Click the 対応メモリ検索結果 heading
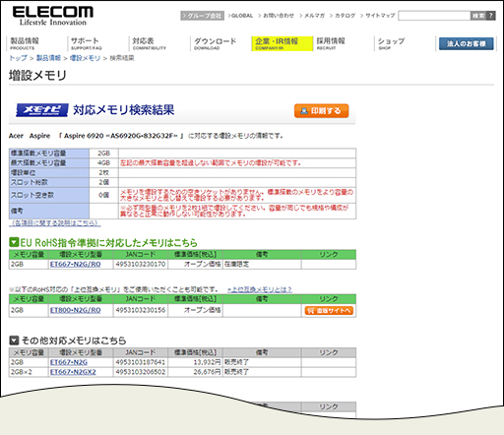The width and height of the screenshot is (504, 435). (x=124, y=110)
